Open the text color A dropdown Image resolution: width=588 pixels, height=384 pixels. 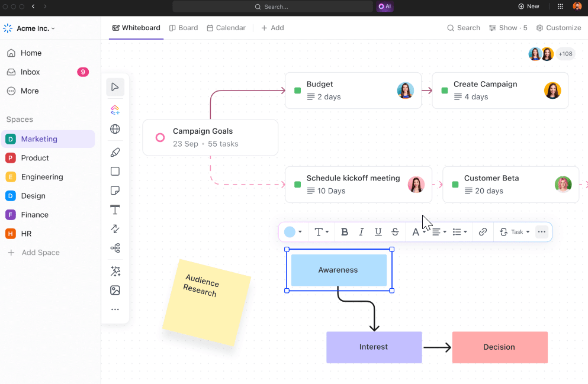419,232
